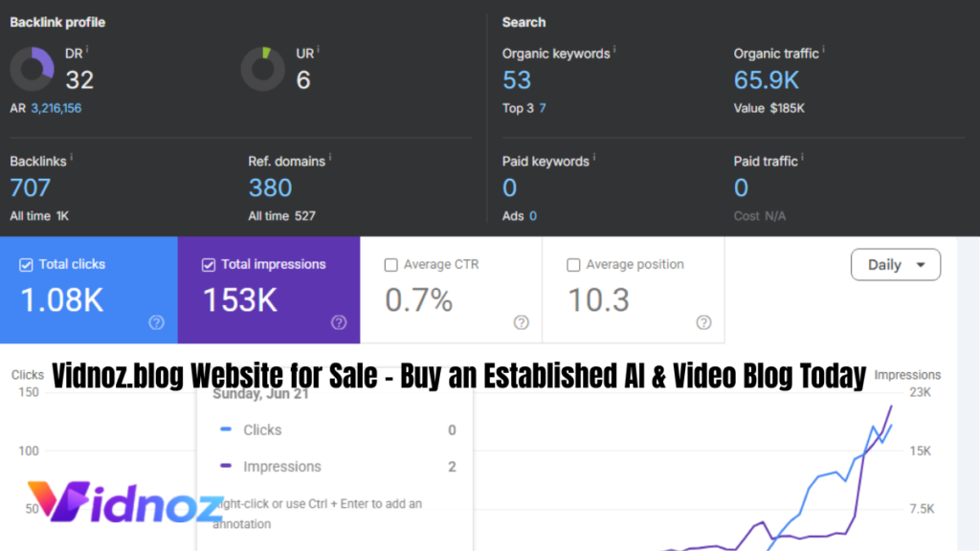The height and width of the screenshot is (551, 980).
Task: Click the UR value 6
Action: pyautogui.click(x=303, y=80)
